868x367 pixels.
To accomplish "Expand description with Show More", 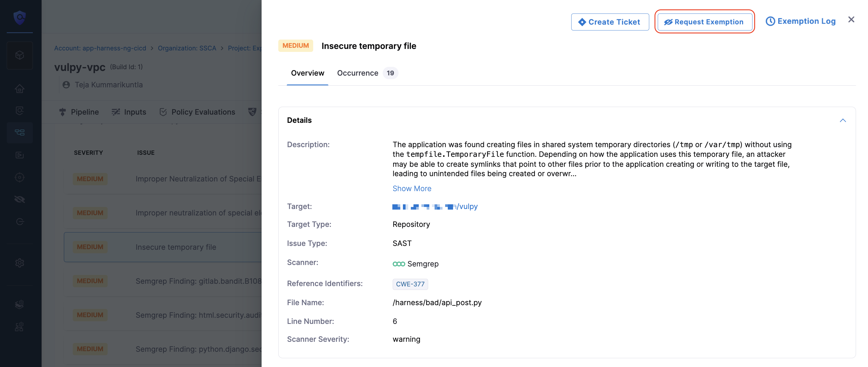I will (x=412, y=188).
